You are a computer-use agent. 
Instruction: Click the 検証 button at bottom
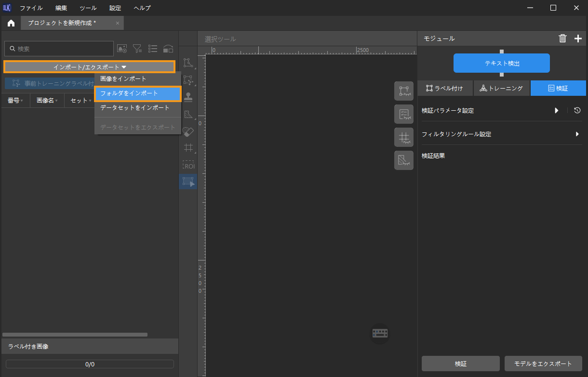coord(460,364)
